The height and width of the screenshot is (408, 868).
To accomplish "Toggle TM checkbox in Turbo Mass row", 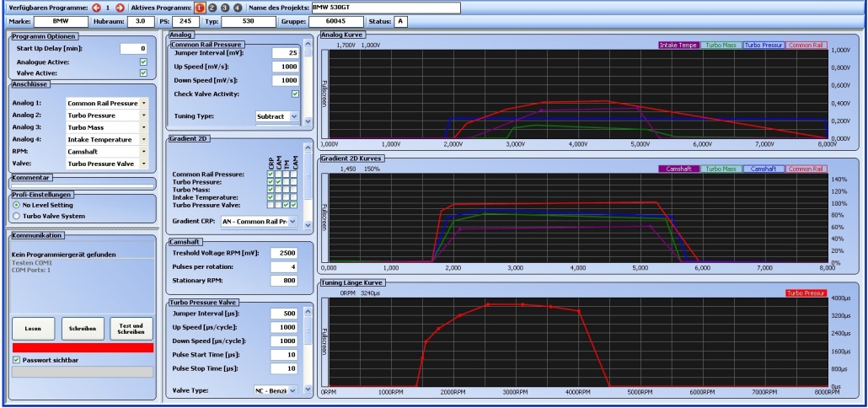I will [287, 190].
